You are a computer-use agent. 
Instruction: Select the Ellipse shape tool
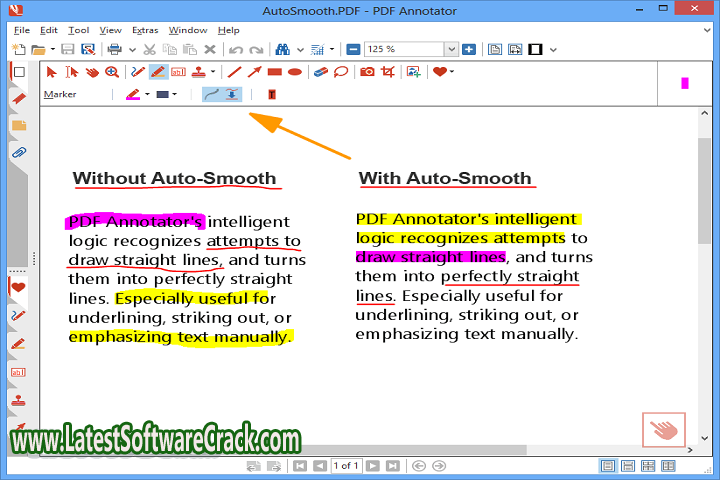point(295,72)
